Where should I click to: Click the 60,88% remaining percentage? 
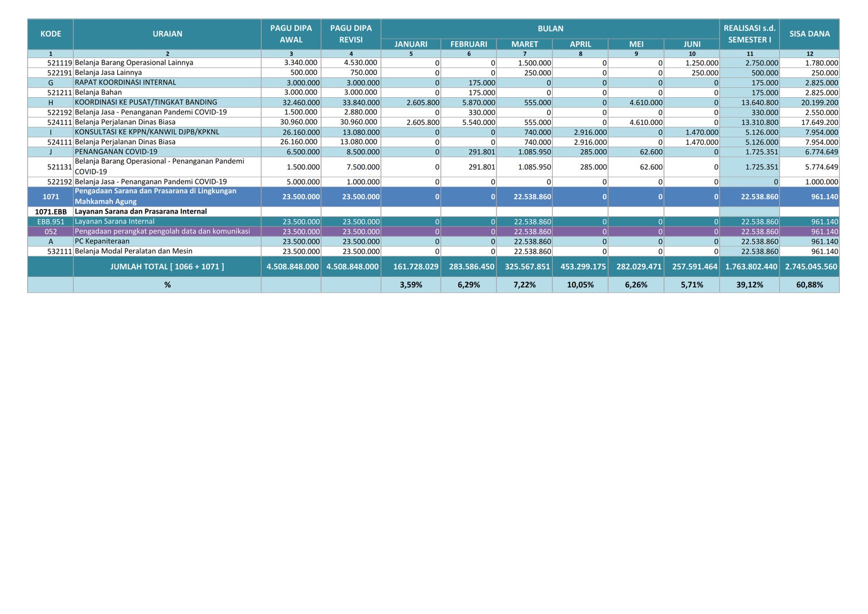click(809, 284)
